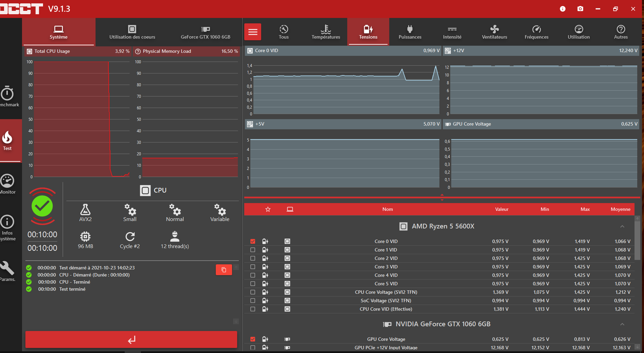Open the Puissances power sensors
The width and height of the screenshot is (644, 353).
coord(410,32)
